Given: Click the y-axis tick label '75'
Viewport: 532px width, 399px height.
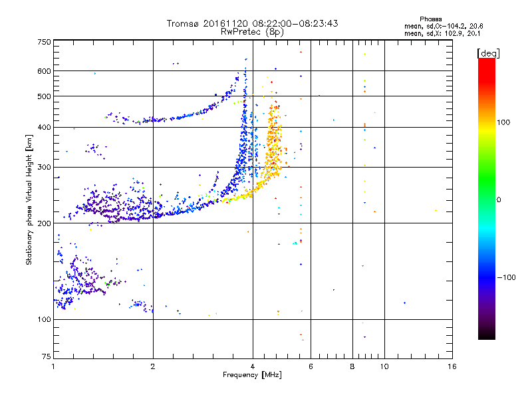Looking at the screenshot, I should 47,356.
